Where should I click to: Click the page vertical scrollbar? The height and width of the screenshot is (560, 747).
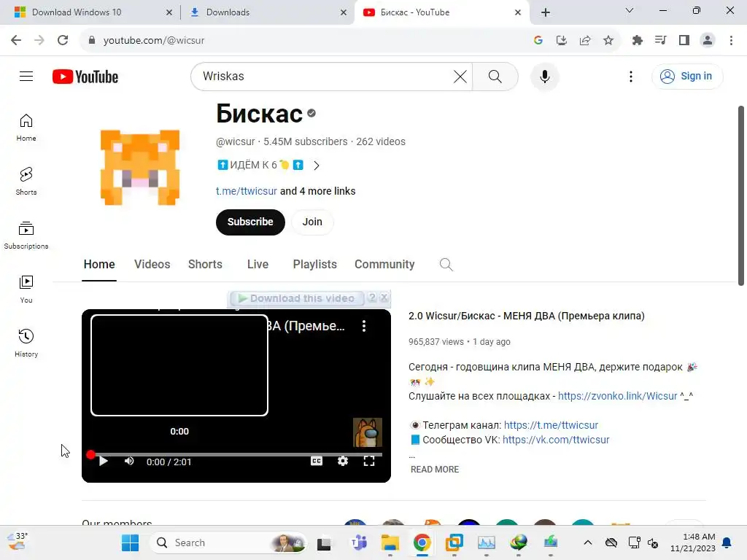[741, 195]
